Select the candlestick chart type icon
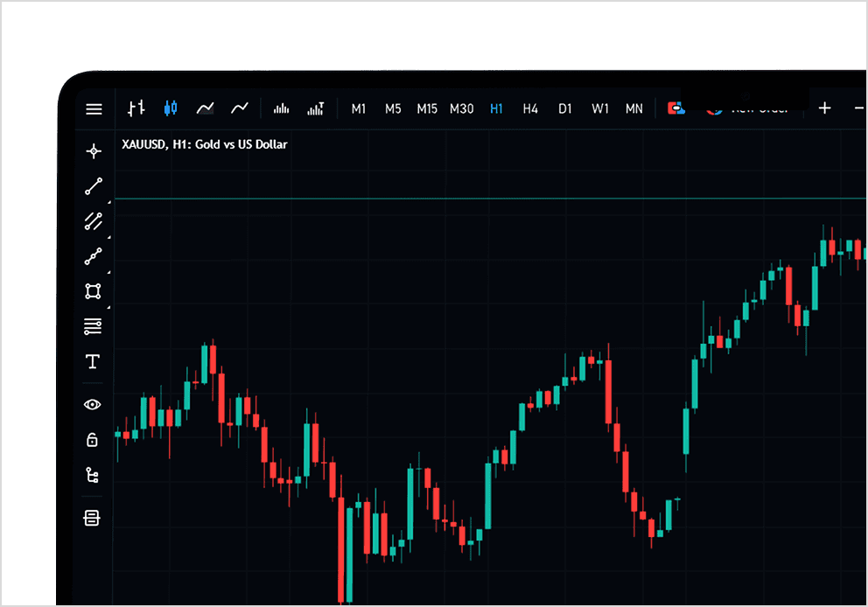Image resolution: width=868 pixels, height=607 pixels. tap(171, 108)
